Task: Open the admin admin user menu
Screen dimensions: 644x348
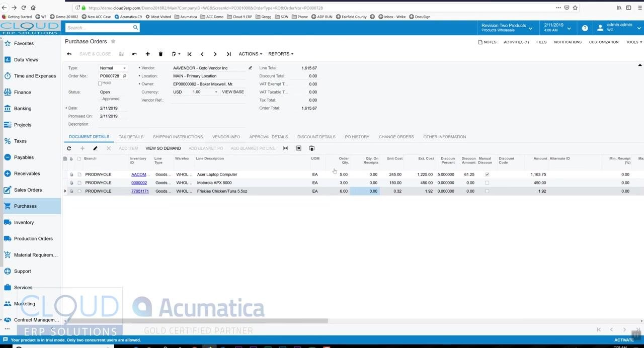Action: (618, 28)
